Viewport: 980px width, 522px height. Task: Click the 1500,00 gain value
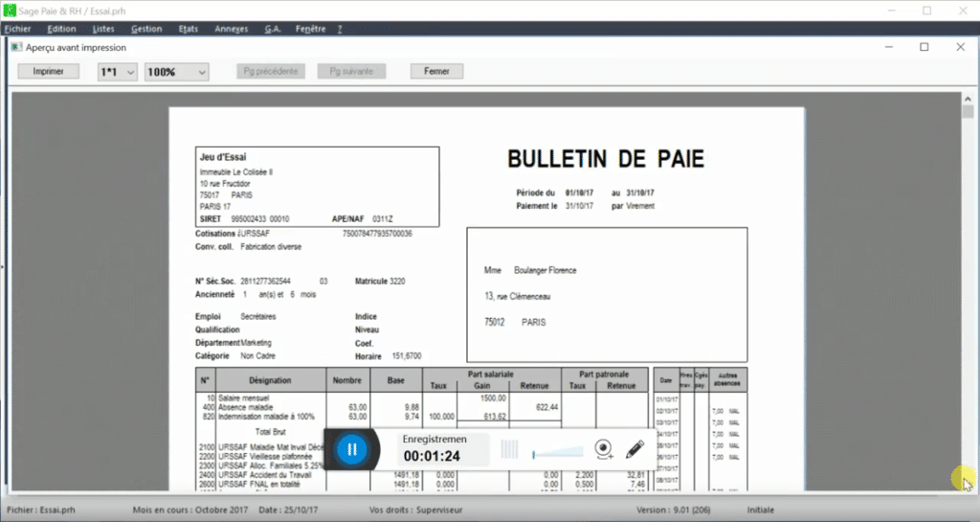tap(493, 397)
